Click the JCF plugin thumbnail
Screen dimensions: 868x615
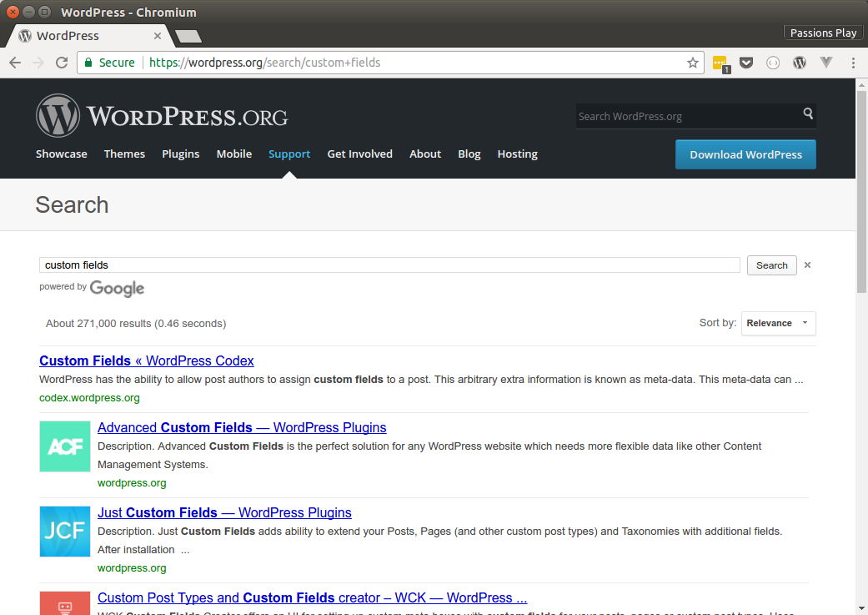click(x=65, y=532)
